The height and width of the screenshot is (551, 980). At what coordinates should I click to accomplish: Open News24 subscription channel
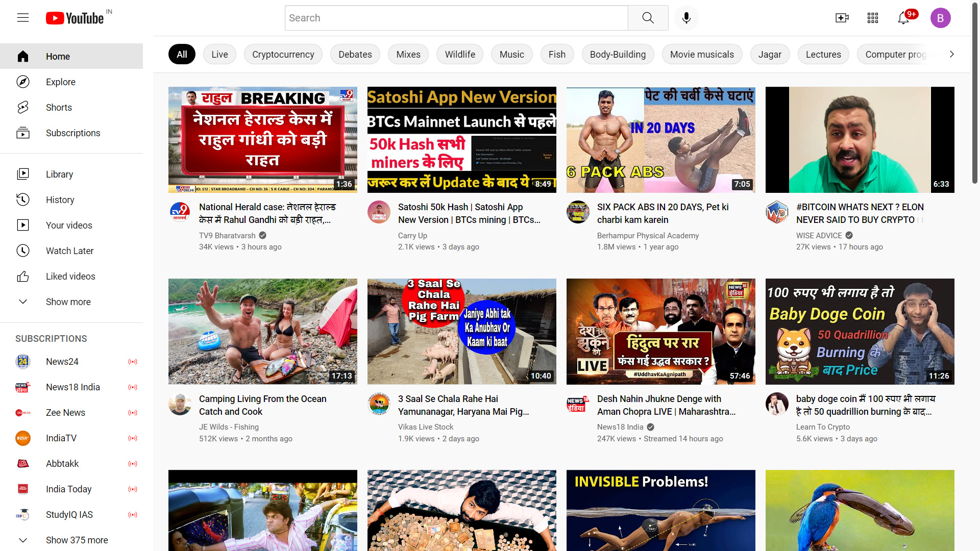pyautogui.click(x=71, y=361)
